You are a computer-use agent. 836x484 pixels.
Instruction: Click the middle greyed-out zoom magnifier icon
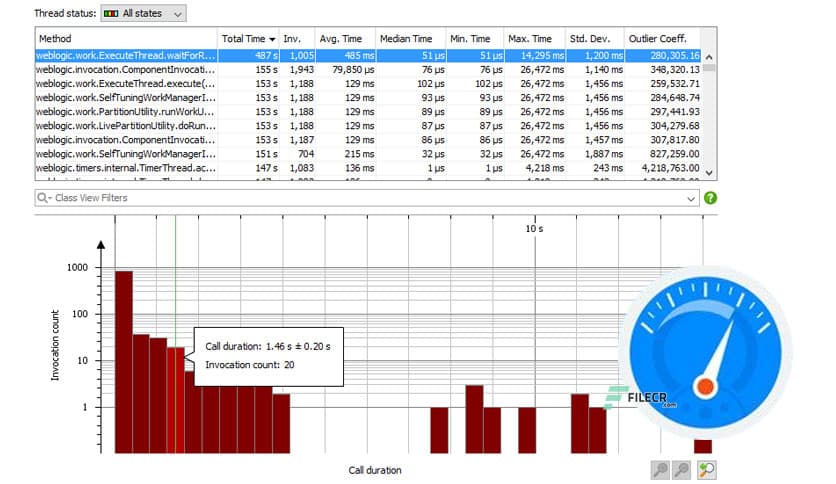point(682,470)
